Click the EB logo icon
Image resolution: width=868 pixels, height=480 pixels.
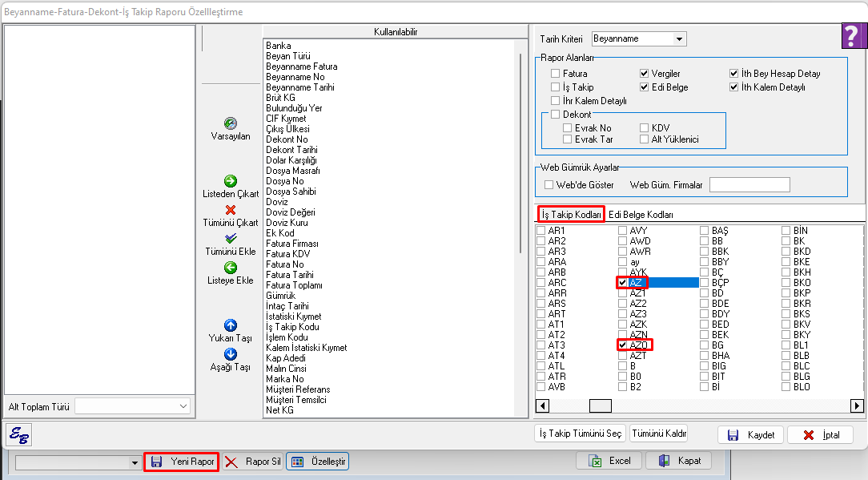[19, 435]
